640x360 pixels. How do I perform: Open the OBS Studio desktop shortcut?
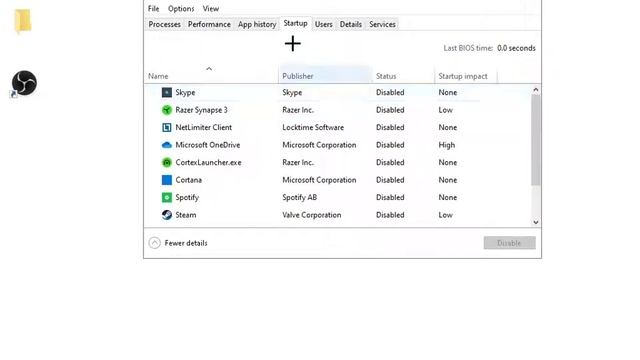pos(24,84)
